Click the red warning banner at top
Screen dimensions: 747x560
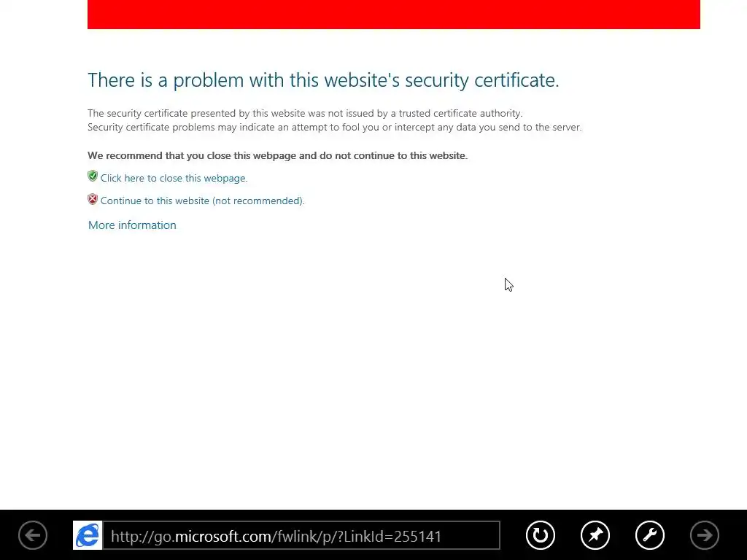tap(393, 15)
